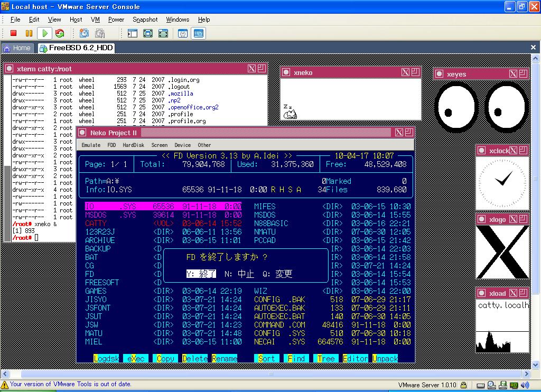The height and width of the screenshot is (392, 541).
Task: Click the Unpack function key label
Action: 385,359
